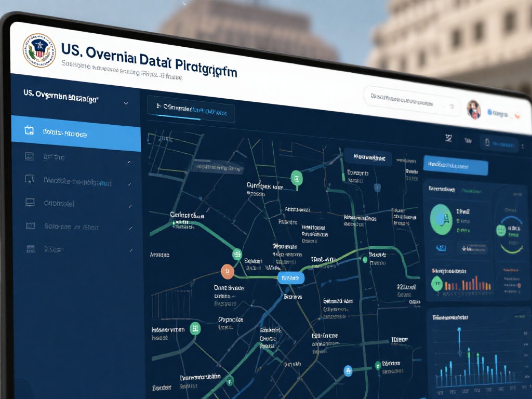Click the icon of the fourth sidebar row
Viewport: 532px width, 399px height.
(30, 202)
